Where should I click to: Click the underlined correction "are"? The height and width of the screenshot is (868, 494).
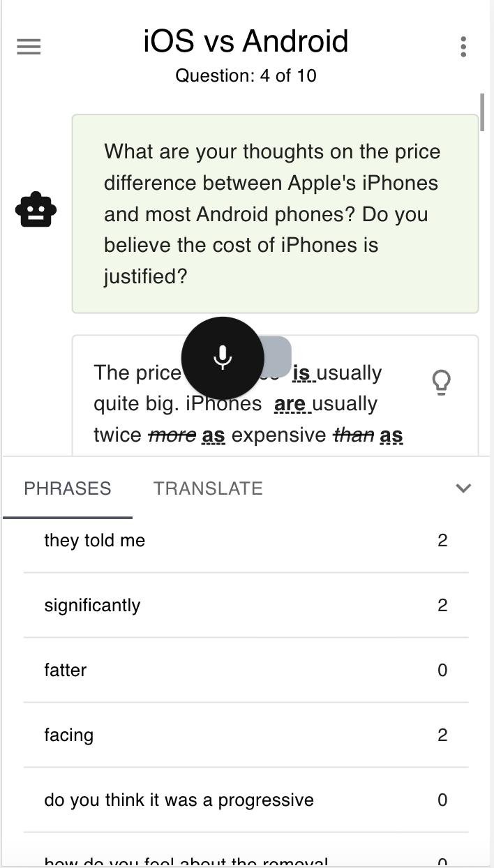point(291,404)
